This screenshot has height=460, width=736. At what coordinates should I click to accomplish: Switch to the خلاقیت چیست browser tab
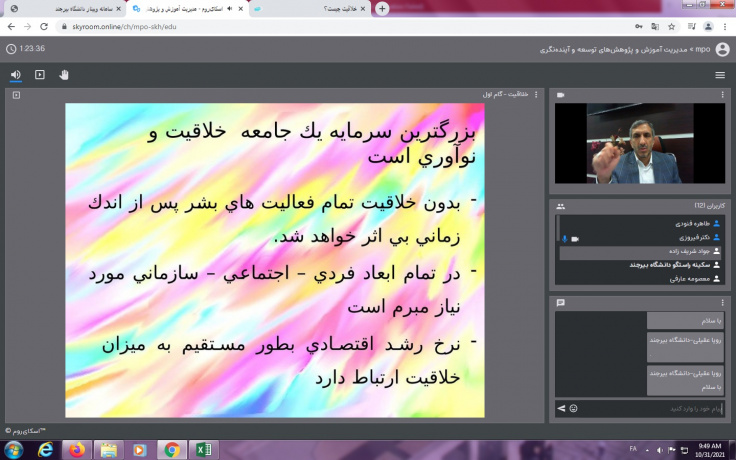[312, 8]
